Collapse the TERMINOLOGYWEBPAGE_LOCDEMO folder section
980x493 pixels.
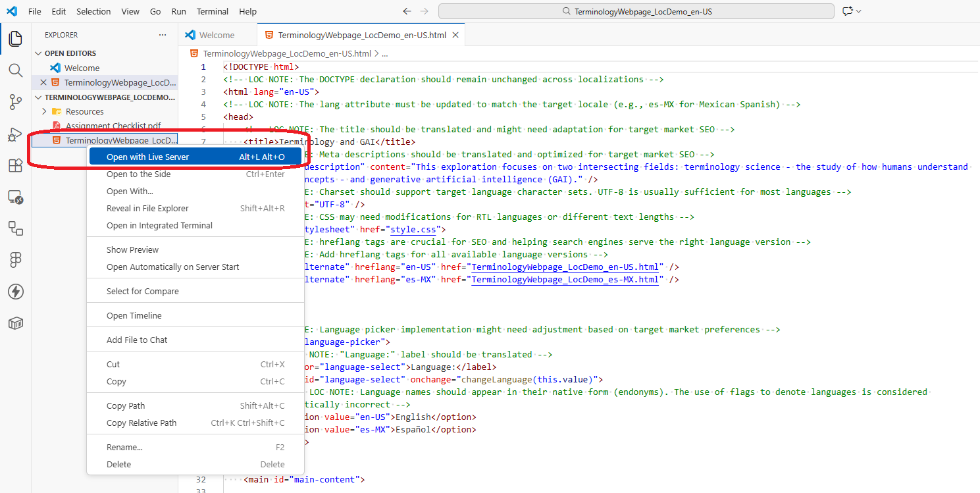point(38,97)
